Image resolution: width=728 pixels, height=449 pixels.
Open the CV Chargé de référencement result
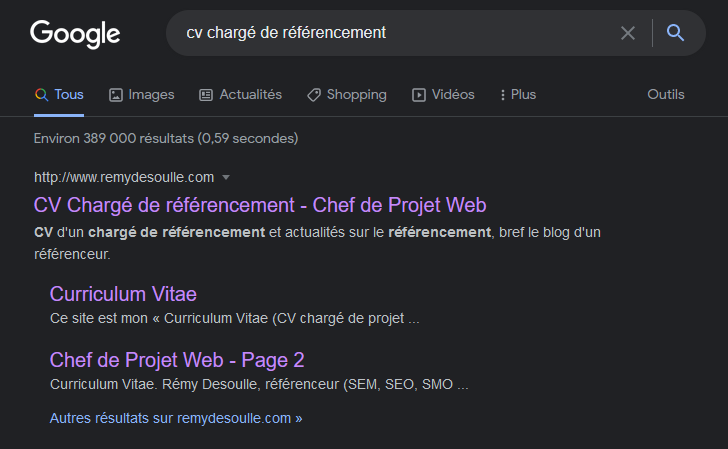(x=260, y=205)
